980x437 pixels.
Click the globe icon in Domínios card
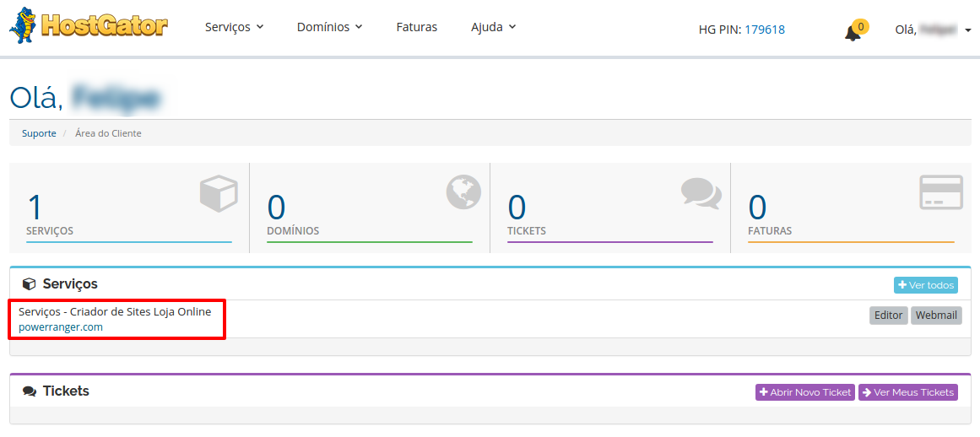pos(463,192)
